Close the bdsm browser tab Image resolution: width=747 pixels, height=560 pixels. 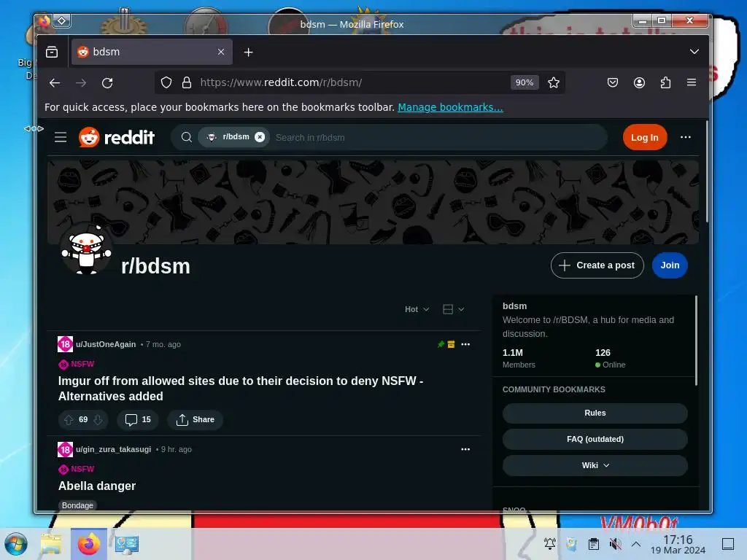(x=221, y=52)
